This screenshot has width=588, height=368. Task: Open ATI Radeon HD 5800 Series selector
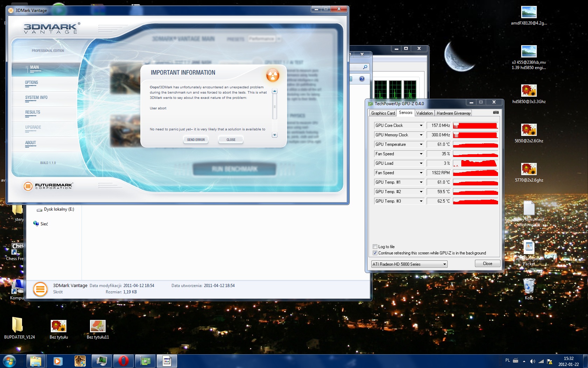click(x=409, y=264)
